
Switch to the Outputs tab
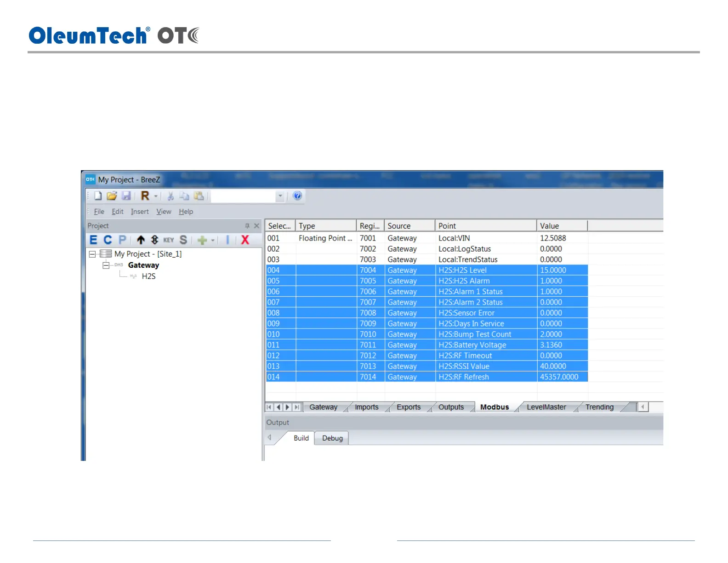coord(451,407)
